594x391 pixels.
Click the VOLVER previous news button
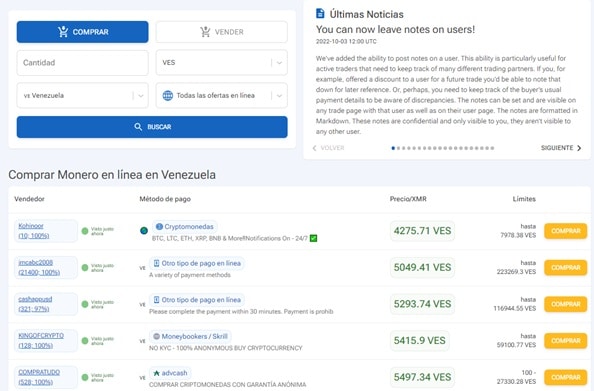pyautogui.click(x=328, y=148)
